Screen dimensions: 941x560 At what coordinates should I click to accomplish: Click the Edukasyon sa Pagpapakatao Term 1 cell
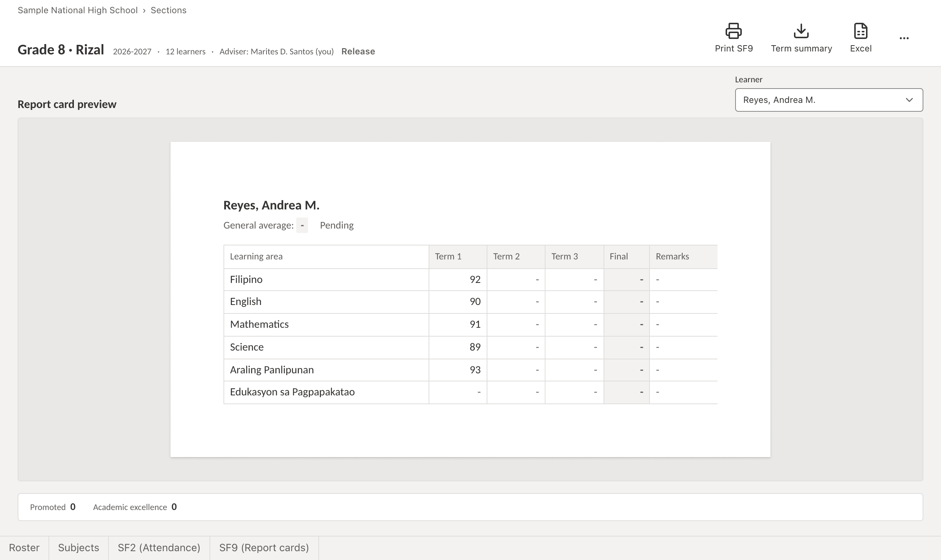point(458,392)
